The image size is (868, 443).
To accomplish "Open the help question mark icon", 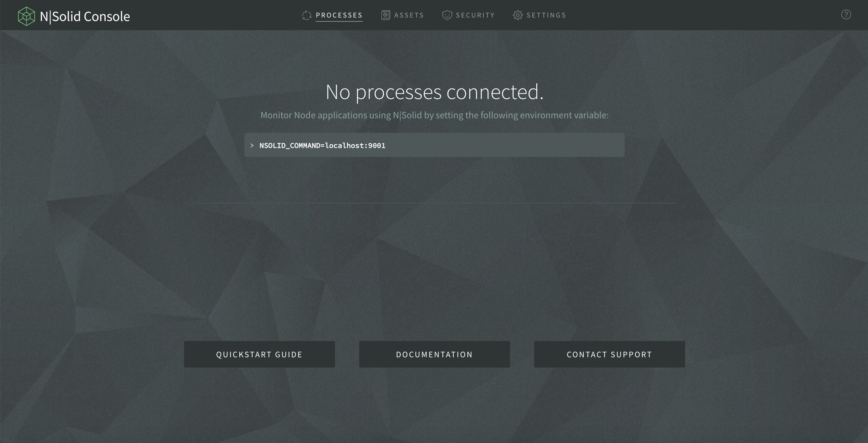I will pos(846,14).
